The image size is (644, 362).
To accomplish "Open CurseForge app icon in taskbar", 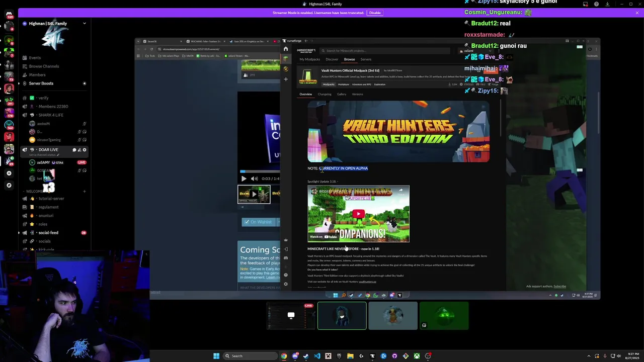I will pos(372,356).
